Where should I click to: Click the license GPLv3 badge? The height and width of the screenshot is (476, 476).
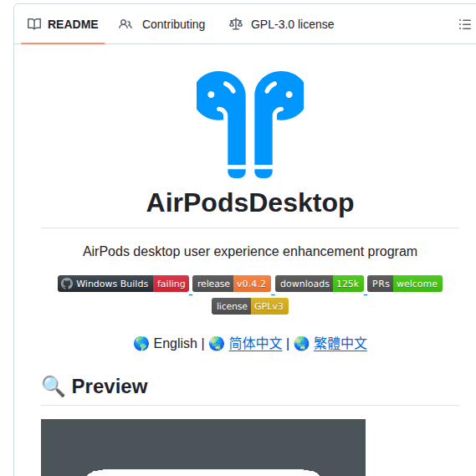(250, 306)
